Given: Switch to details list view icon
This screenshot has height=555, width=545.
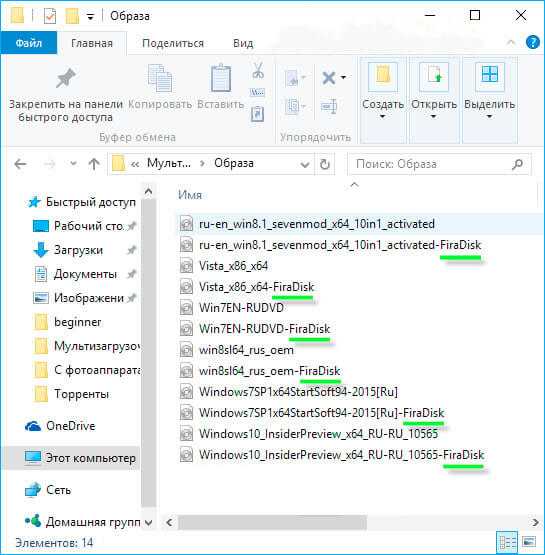Looking at the screenshot, I should click(507, 542).
